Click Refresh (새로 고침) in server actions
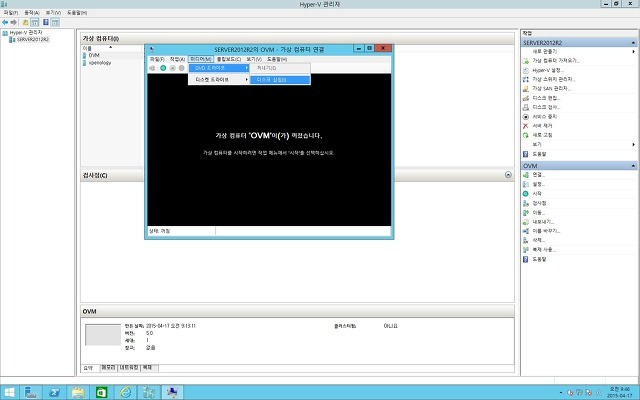Viewport: 640px width, 400px height. point(542,135)
